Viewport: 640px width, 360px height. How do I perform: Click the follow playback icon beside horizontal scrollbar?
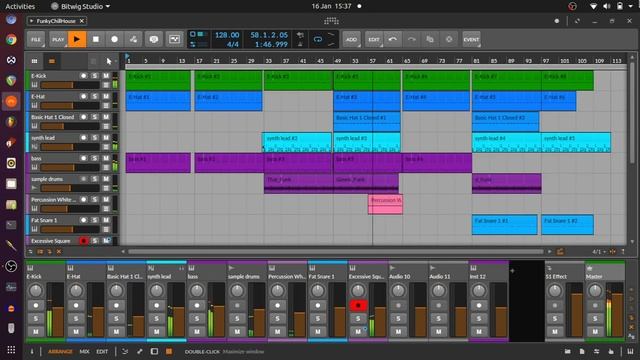click(x=560, y=251)
